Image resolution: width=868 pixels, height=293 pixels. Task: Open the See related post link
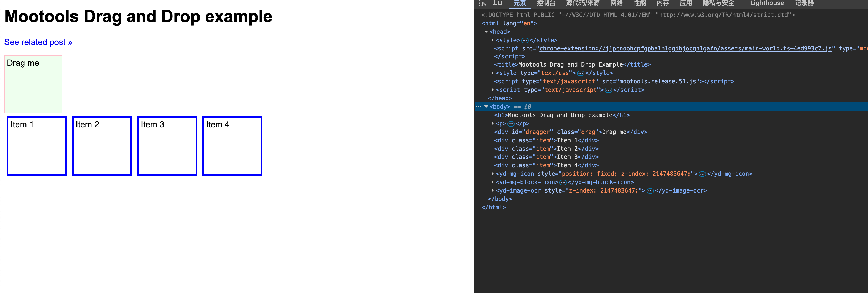pyautogui.click(x=38, y=42)
